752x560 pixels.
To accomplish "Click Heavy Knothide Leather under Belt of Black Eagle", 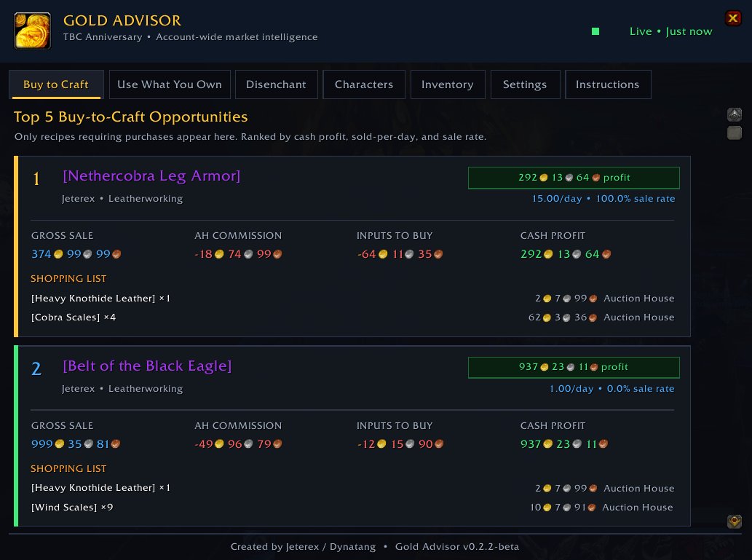I will (100, 488).
